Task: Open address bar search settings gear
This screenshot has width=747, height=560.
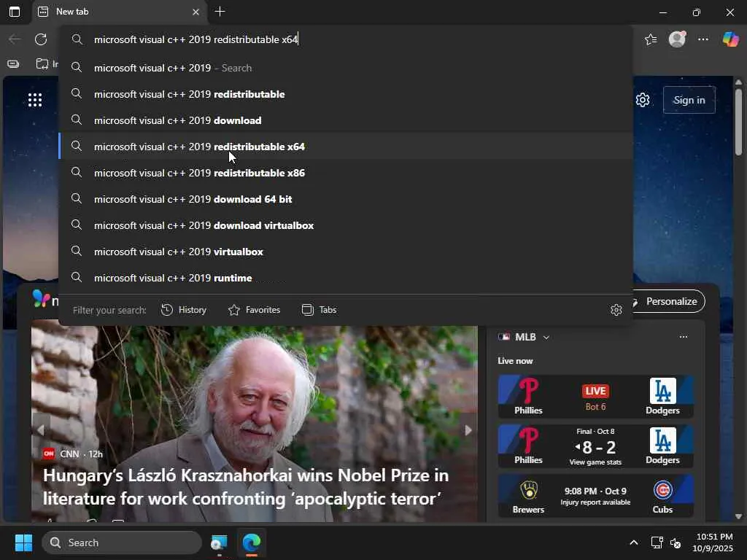Action: pos(616,310)
